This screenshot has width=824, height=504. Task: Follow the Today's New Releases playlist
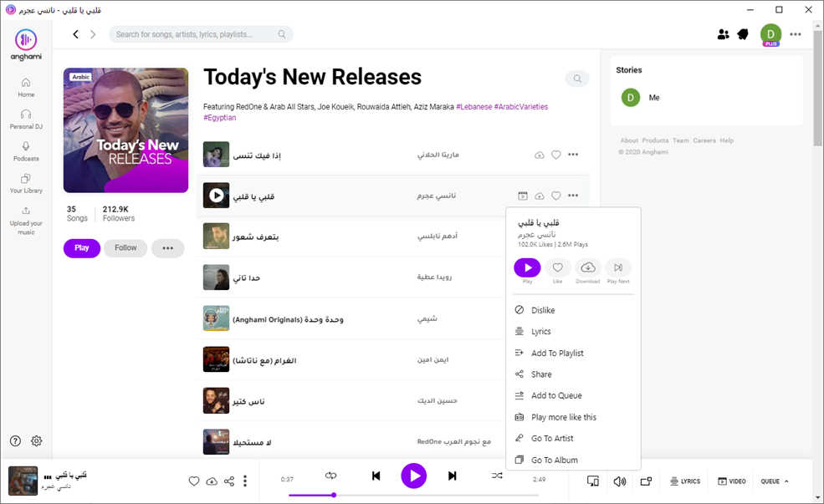[x=125, y=247]
